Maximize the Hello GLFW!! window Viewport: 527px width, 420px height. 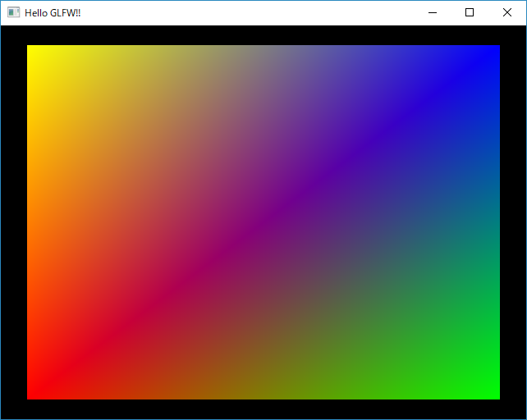(470, 13)
